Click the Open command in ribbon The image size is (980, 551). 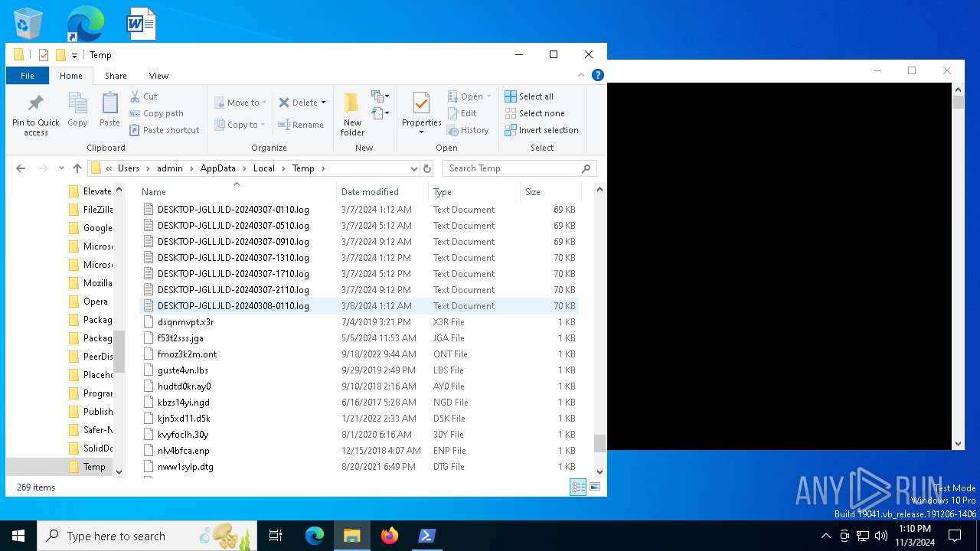[469, 96]
